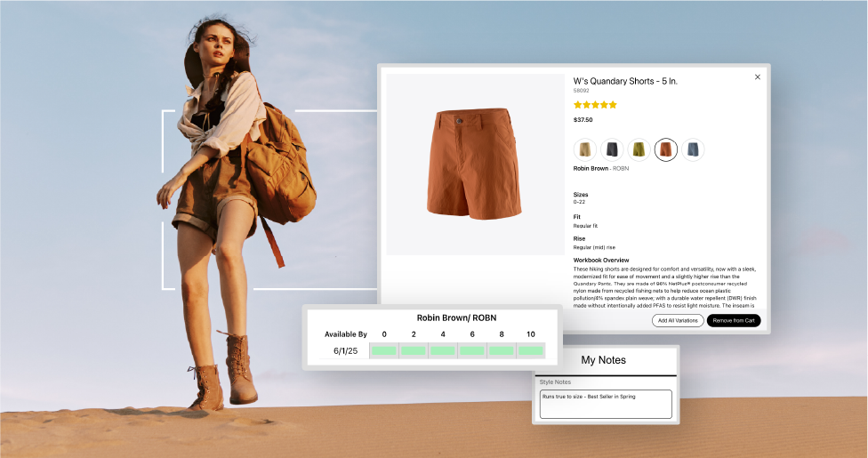
Task: Select the size 0 availability cell
Action: point(384,351)
